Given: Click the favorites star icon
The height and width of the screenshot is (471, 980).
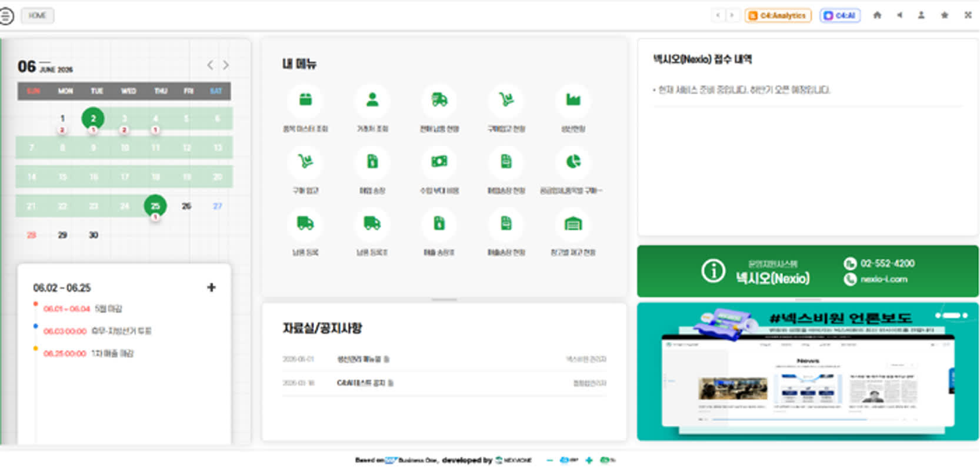Looking at the screenshot, I should (x=945, y=15).
